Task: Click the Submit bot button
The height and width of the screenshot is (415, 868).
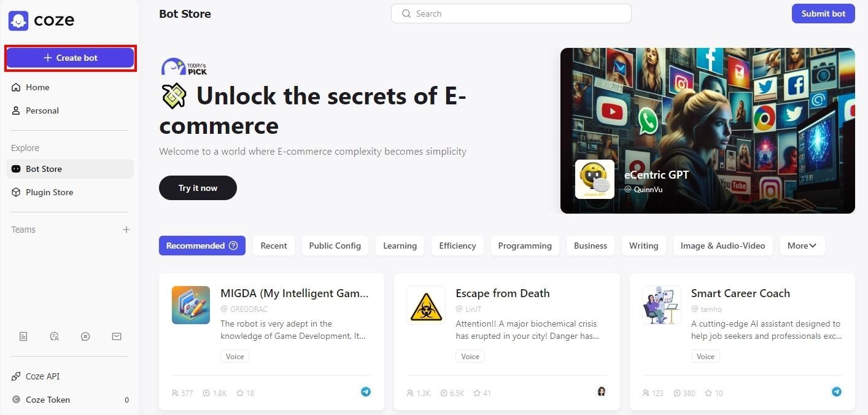Action: 823,14
